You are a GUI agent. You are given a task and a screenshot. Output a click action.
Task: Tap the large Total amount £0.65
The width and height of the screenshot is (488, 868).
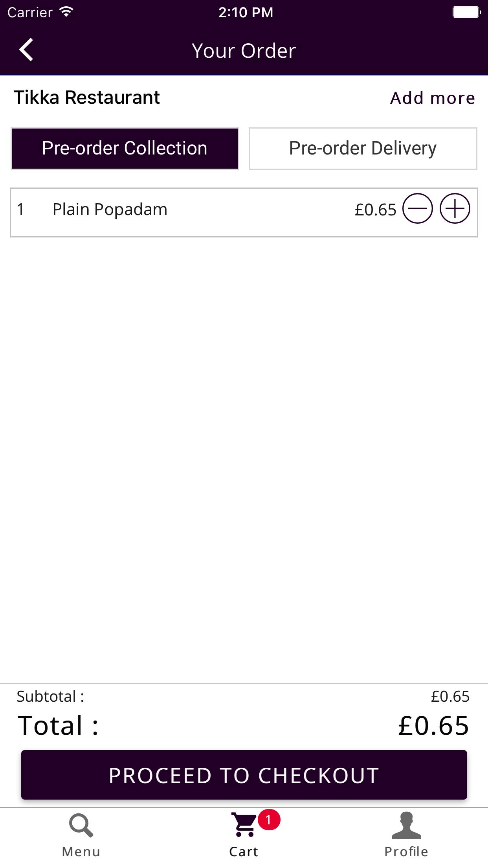click(x=433, y=726)
